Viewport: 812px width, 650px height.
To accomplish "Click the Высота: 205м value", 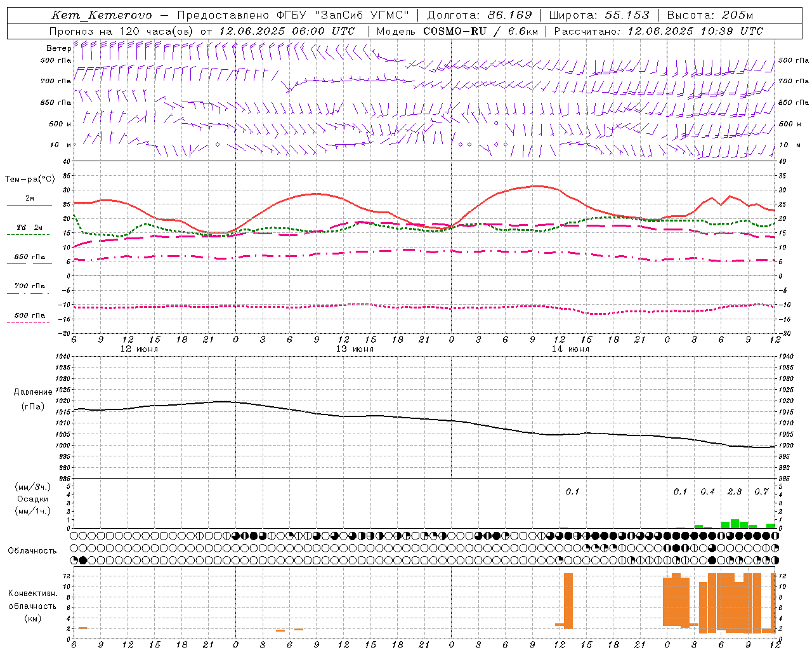I will [x=710, y=15].
